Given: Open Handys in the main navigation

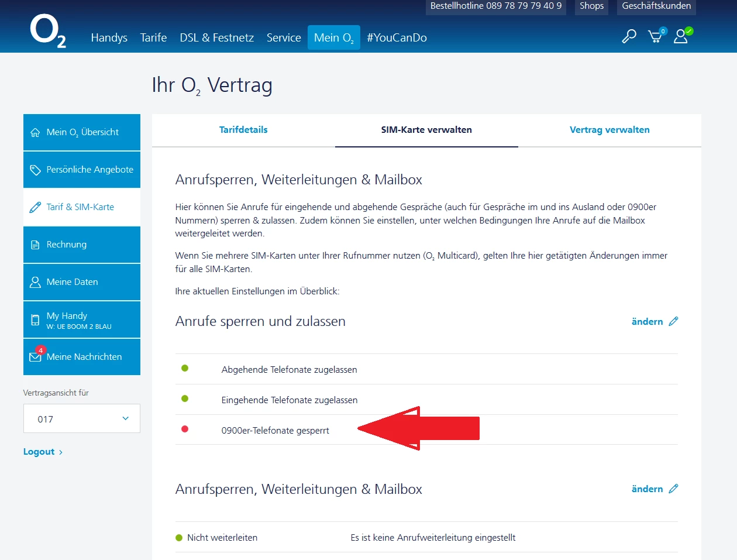Looking at the screenshot, I should (x=109, y=37).
